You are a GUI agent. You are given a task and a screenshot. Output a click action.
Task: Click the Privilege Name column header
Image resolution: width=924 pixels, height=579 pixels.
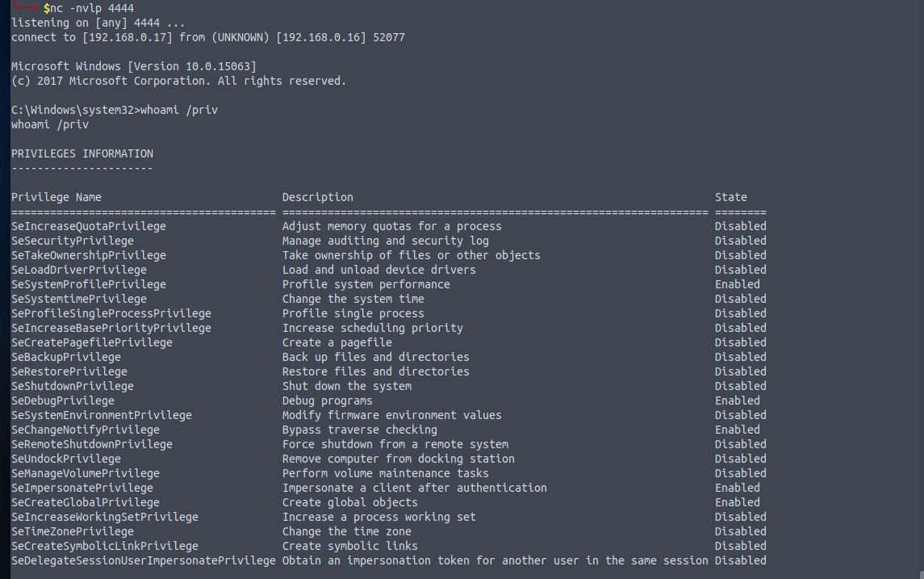click(x=56, y=198)
